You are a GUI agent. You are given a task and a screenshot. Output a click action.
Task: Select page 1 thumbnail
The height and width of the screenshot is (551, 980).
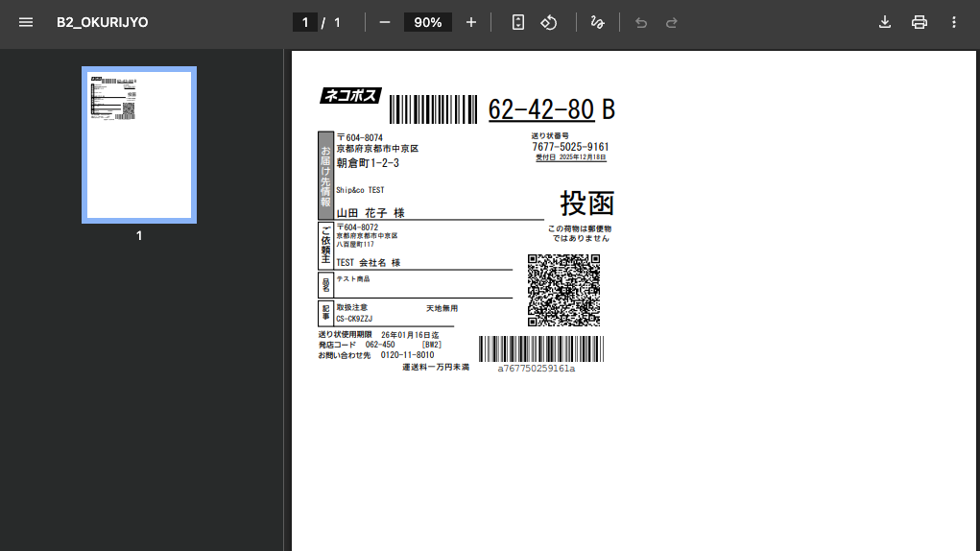pos(139,145)
